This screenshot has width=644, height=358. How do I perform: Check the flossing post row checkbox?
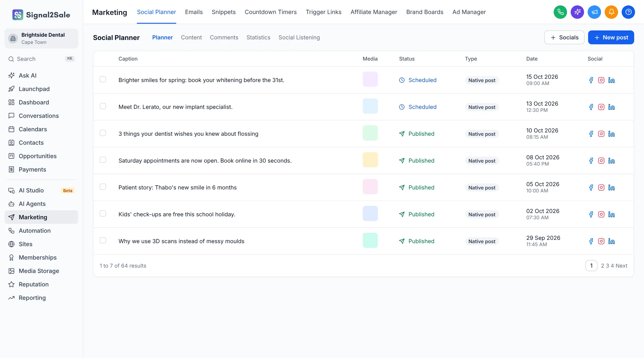(103, 133)
